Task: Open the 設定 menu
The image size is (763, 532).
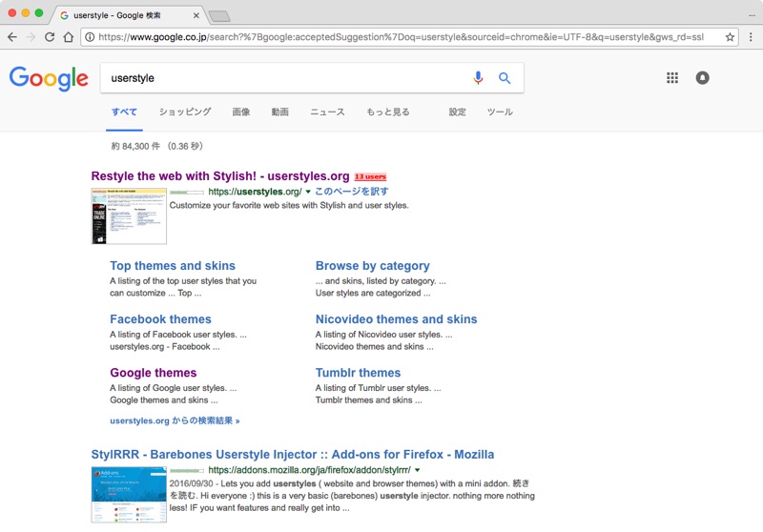Action: point(458,112)
